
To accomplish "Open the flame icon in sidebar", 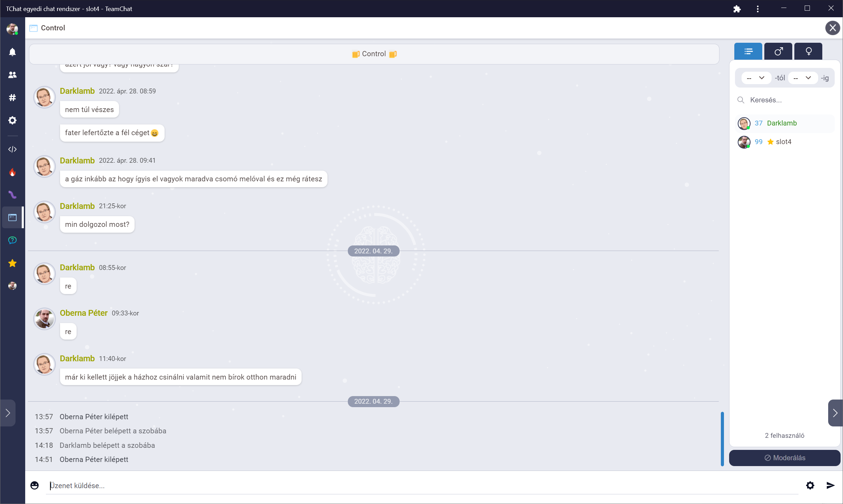I will [12, 172].
